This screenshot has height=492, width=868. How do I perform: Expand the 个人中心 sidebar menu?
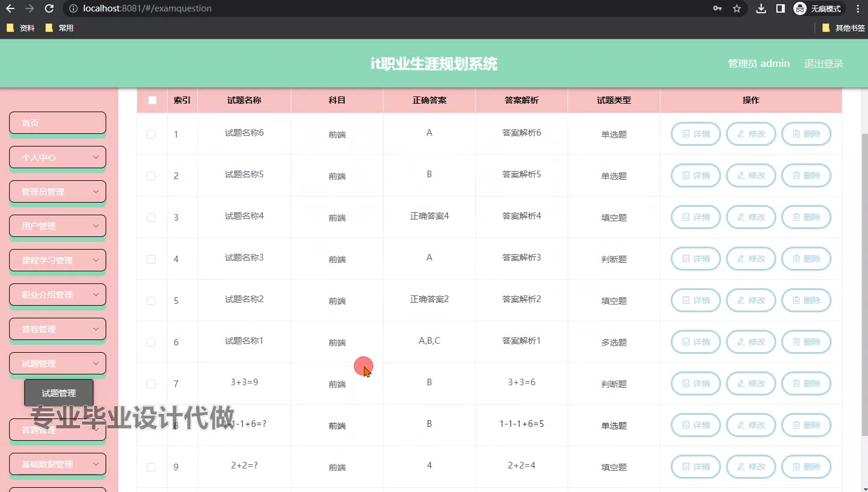click(58, 157)
